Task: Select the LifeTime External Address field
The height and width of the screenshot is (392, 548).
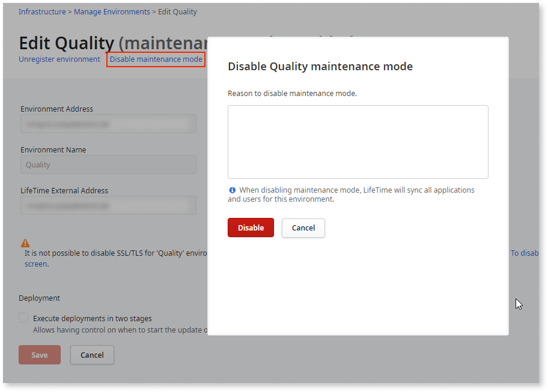Action: 108,205
